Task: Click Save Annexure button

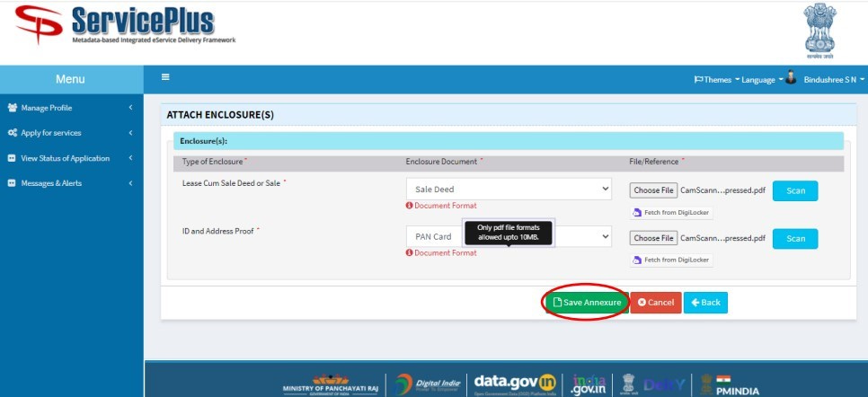Action: click(587, 303)
